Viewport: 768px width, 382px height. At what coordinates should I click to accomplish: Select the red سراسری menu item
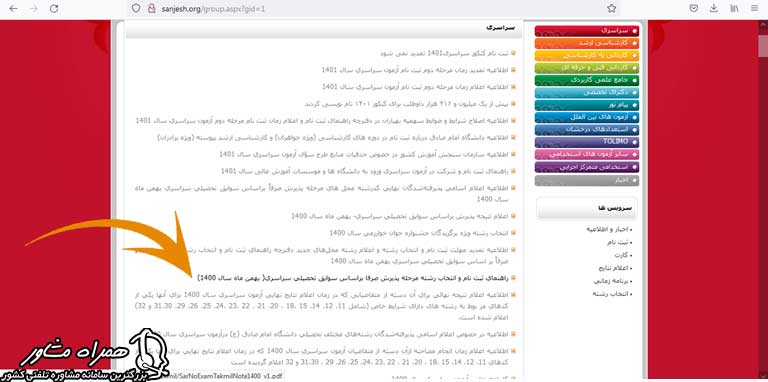(x=587, y=31)
